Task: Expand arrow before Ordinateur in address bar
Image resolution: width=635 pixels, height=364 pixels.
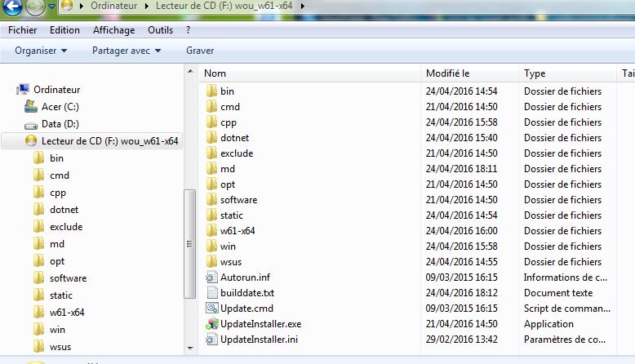Action: 82,6
